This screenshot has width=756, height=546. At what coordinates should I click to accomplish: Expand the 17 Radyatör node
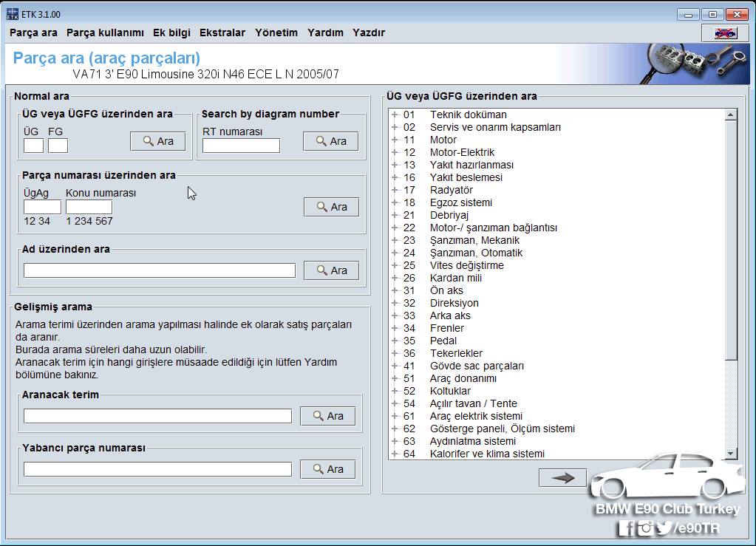pyautogui.click(x=395, y=190)
